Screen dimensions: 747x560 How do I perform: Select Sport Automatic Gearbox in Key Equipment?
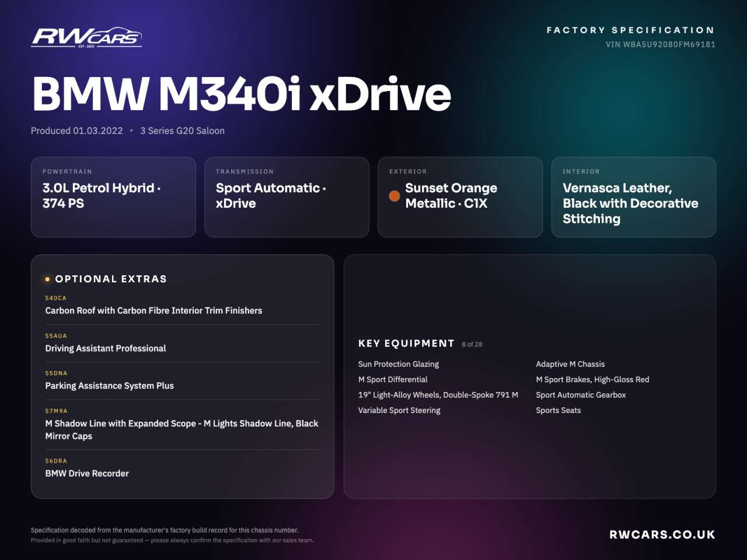point(581,395)
